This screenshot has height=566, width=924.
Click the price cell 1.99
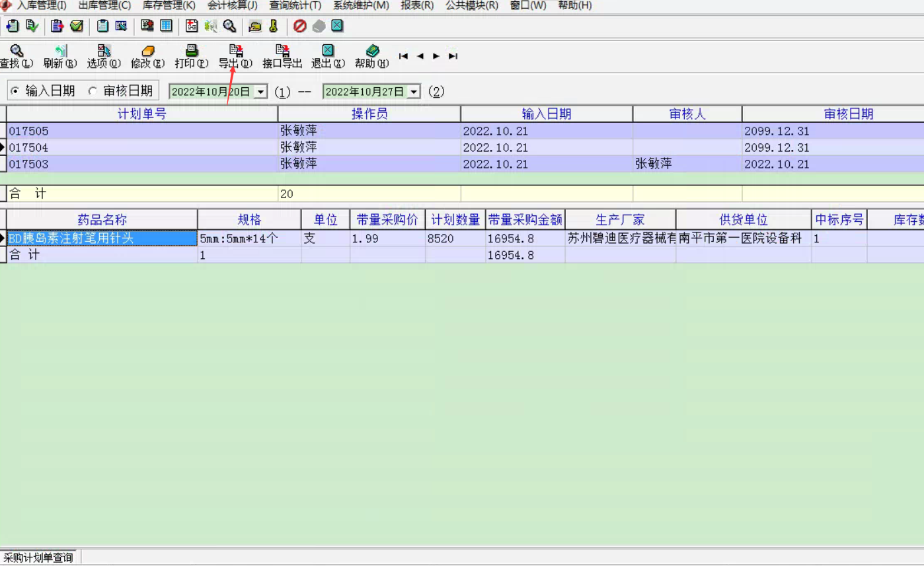387,238
